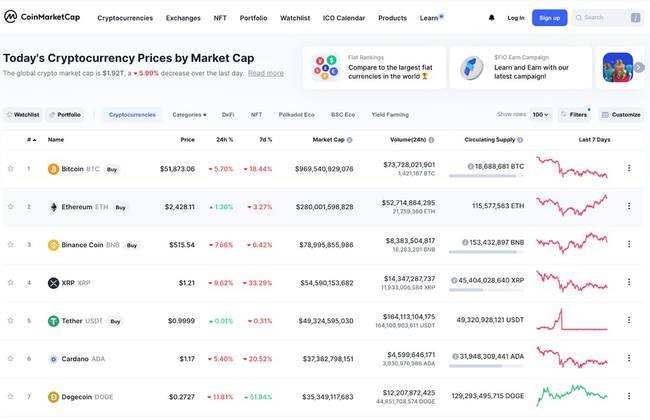Click the CoinMarketCap logo

pos(42,17)
